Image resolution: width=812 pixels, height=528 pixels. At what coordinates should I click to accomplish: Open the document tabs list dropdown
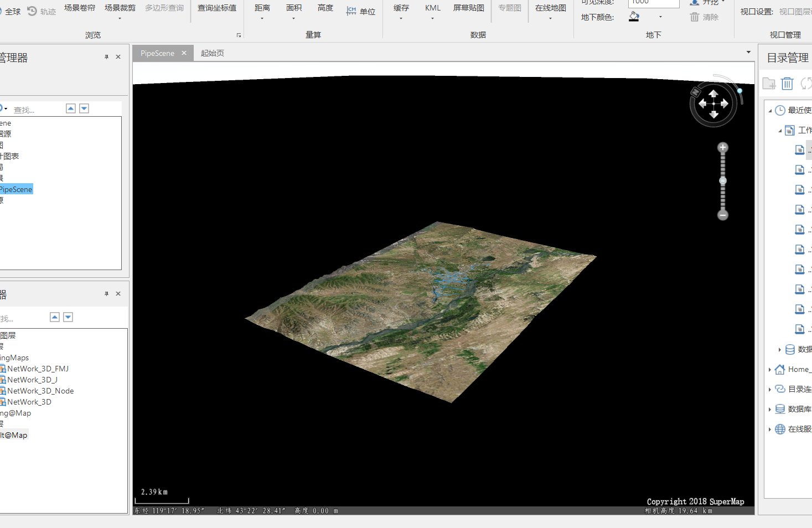(748, 53)
